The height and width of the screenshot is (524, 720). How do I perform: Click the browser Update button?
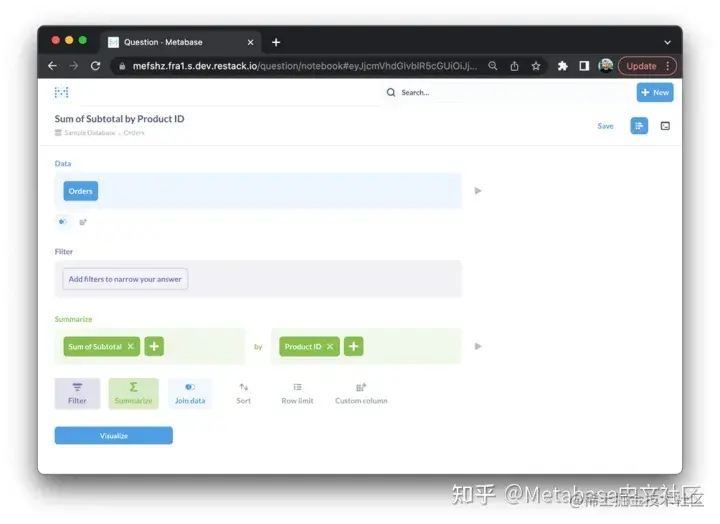click(x=641, y=66)
